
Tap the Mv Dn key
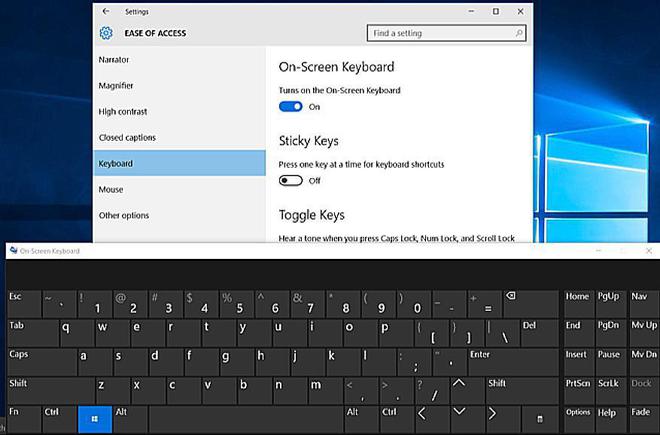(x=644, y=361)
